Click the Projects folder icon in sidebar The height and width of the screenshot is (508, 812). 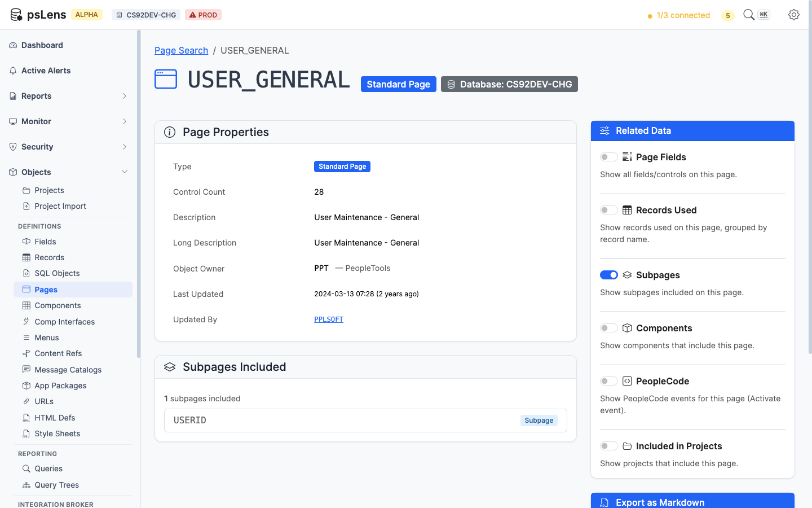27,190
